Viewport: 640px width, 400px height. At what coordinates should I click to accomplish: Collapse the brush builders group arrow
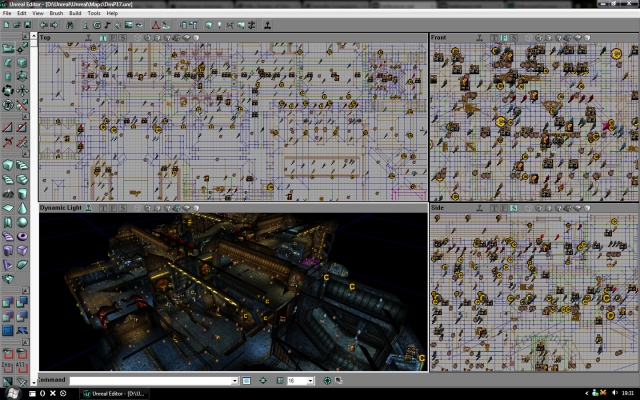pos(26,154)
